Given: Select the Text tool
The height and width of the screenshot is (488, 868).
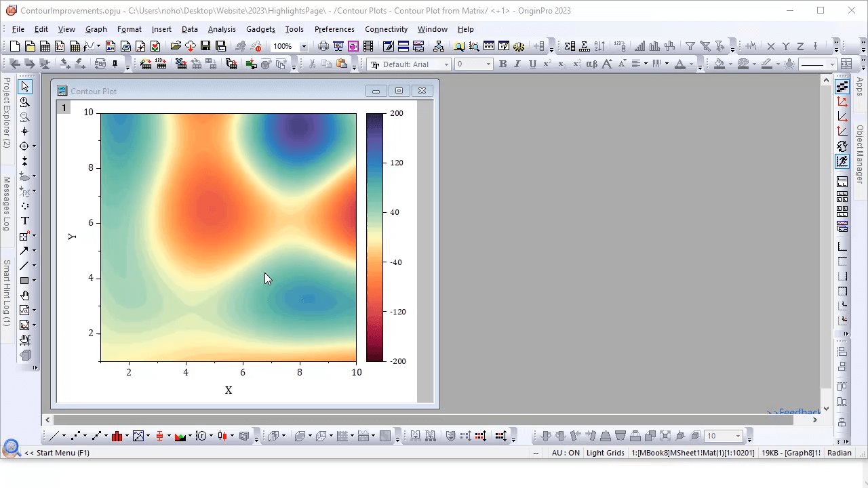Looking at the screenshot, I should tap(25, 221).
